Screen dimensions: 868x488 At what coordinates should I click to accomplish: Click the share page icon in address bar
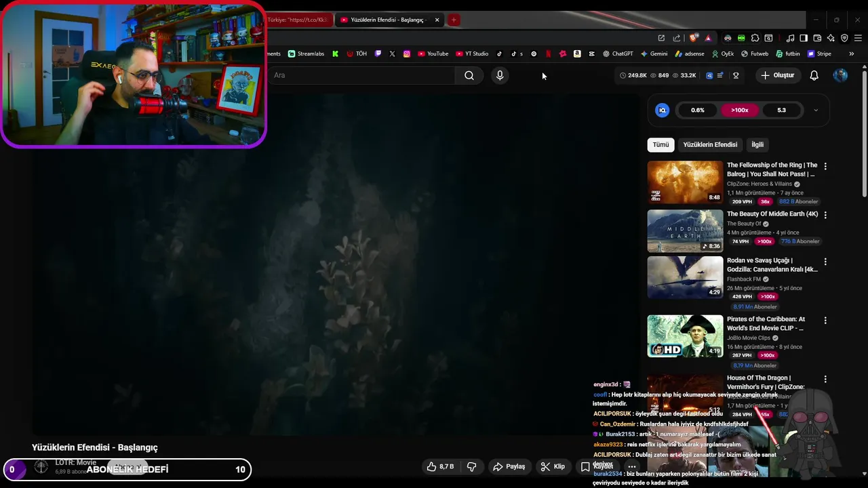pyautogui.click(x=677, y=38)
